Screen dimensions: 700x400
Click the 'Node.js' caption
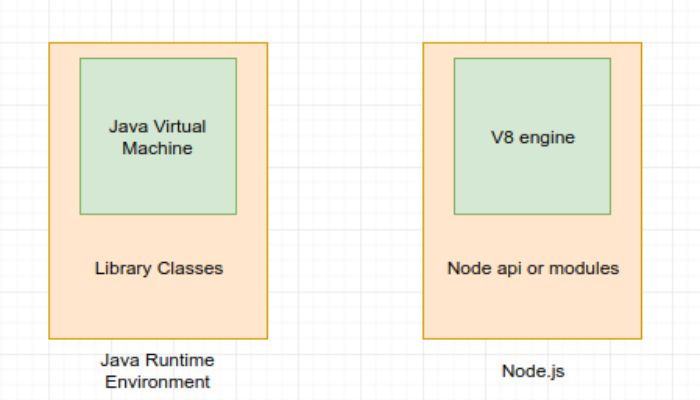click(x=533, y=371)
